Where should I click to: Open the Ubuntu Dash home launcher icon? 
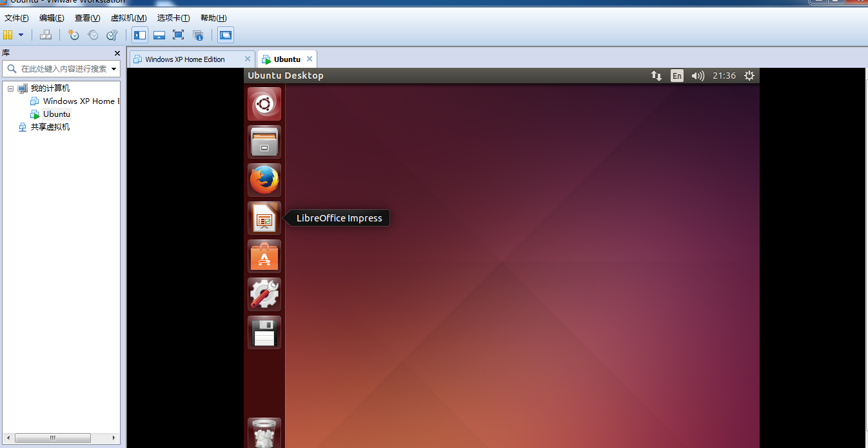(x=264, y=104)
